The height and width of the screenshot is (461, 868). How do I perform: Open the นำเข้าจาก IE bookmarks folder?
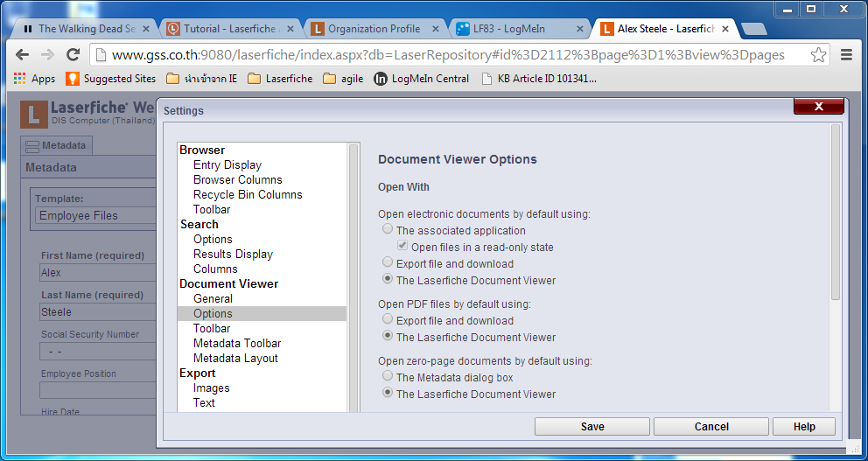coord(201,79)
